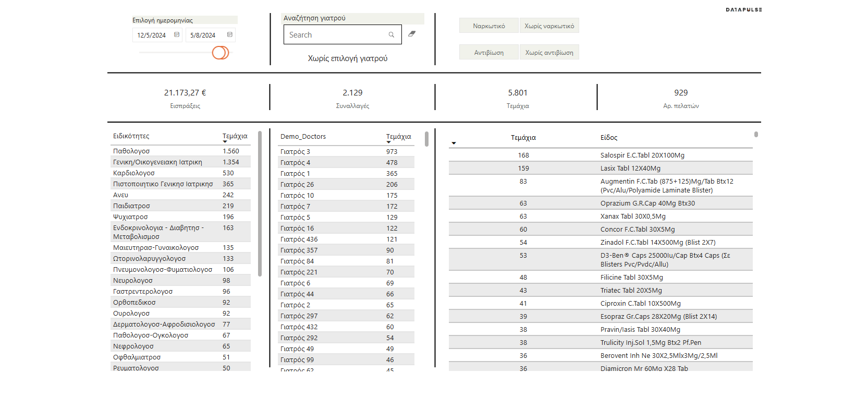Click the search magnifier icon
Image resolution: width=868 pixels, height=420 pixels.
coord(392,35)
